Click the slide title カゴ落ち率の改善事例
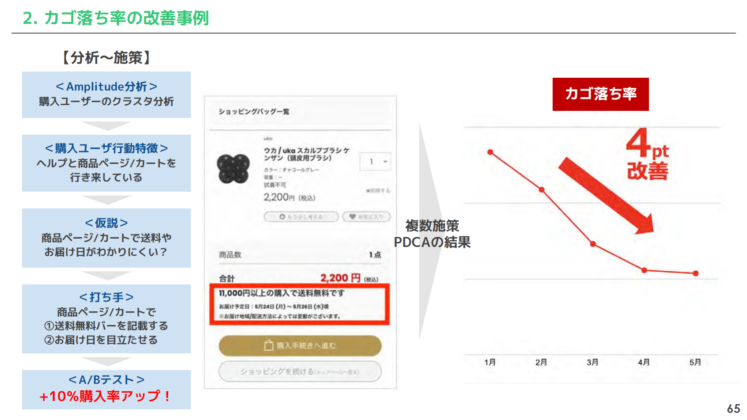The height and width of the screenshot is (420, 747). click(115, 18)
